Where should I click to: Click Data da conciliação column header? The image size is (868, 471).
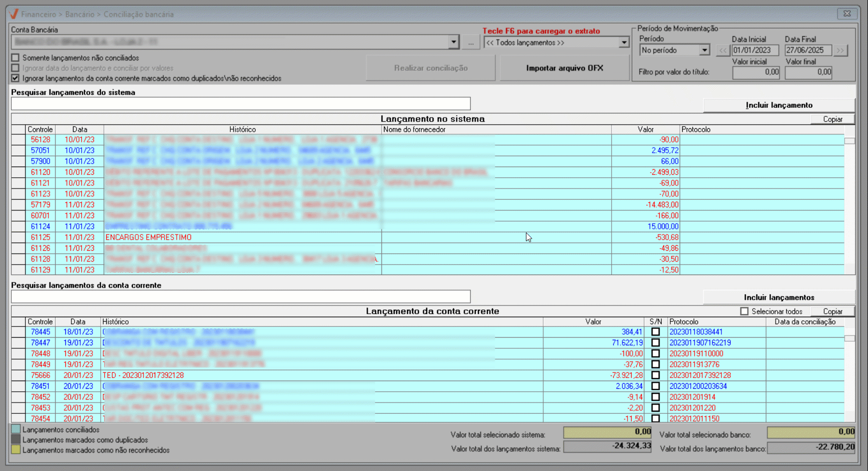click(x=805, y=322)
